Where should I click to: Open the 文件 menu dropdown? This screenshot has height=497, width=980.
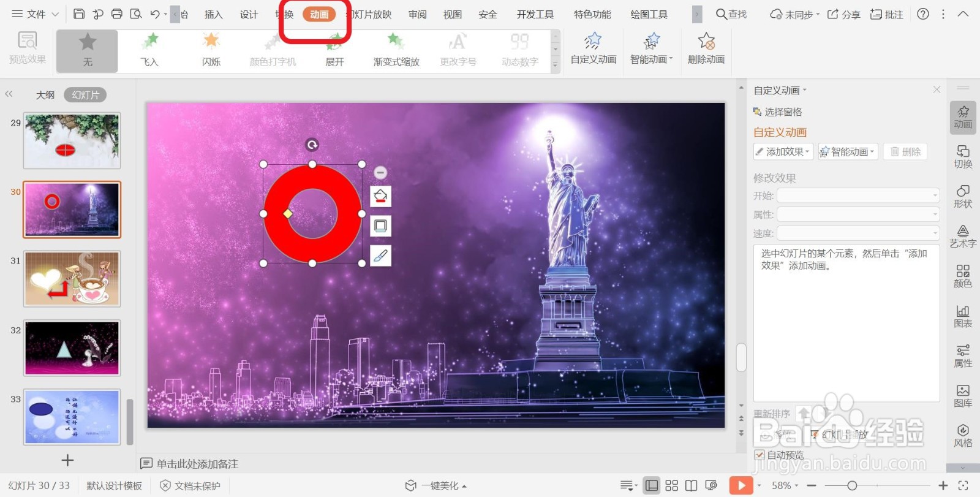point(36,13)
